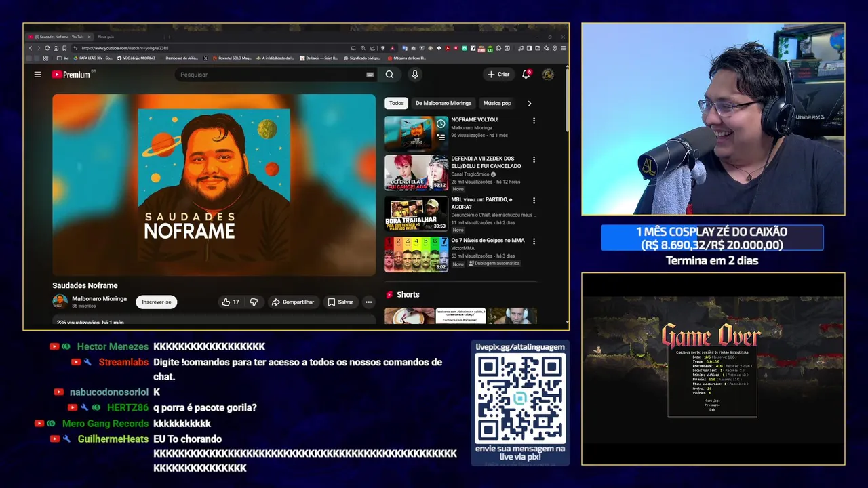Show more filter chips with the arrow

(530, 103)
